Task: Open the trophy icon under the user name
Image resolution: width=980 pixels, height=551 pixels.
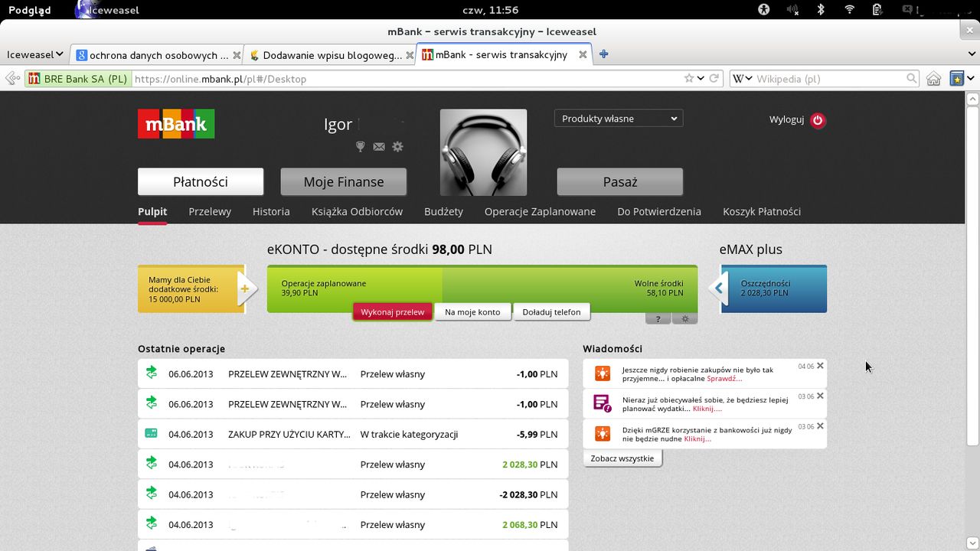Action: coord(361,146)
